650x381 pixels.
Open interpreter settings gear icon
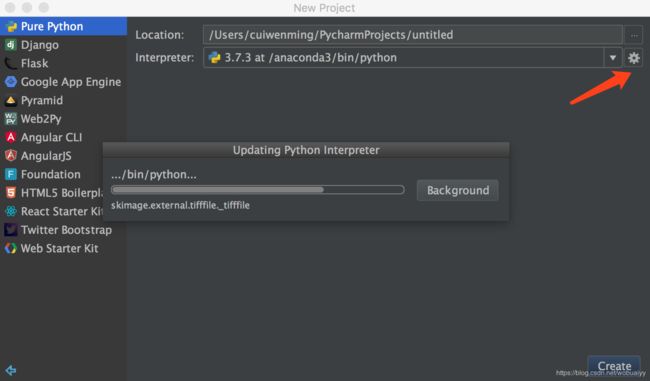633,58
